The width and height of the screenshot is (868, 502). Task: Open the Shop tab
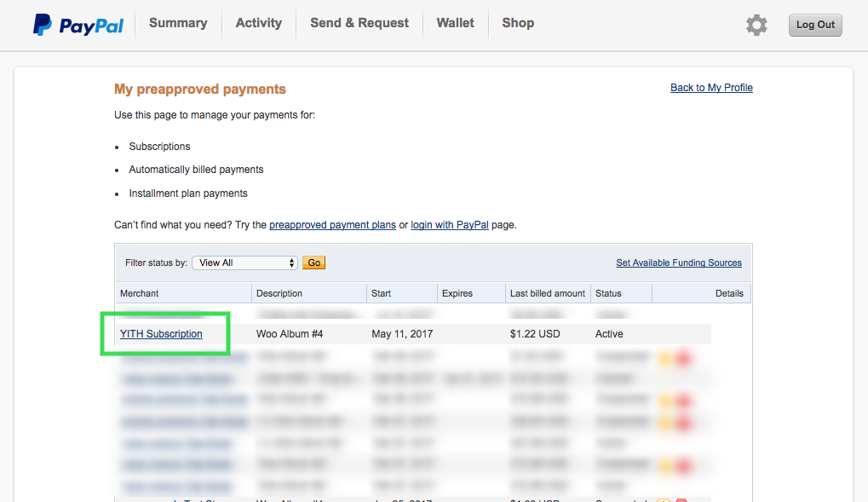pyautogui.click(x=518, y=23)
